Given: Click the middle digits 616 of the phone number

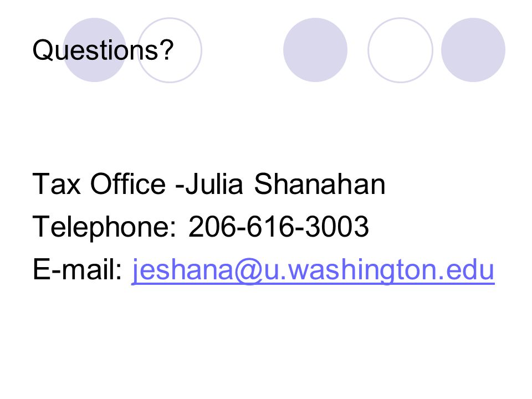Looking at the screenshot, I should coord(270,227).
